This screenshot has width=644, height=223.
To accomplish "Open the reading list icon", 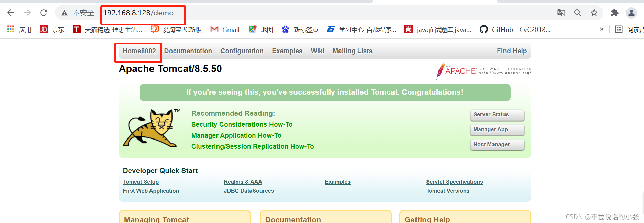I will click(x=619, y=30).
